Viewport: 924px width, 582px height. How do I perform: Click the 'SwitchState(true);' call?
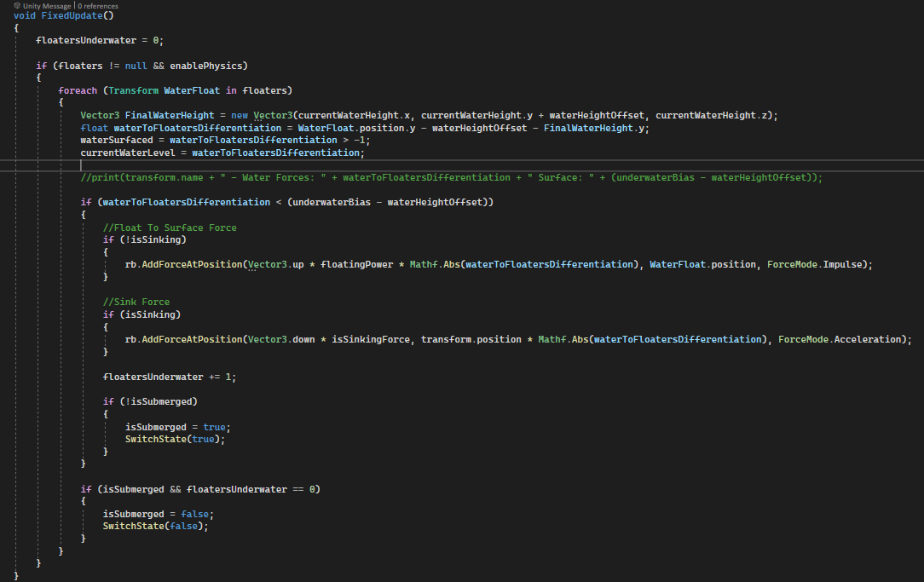coord(175,440)
